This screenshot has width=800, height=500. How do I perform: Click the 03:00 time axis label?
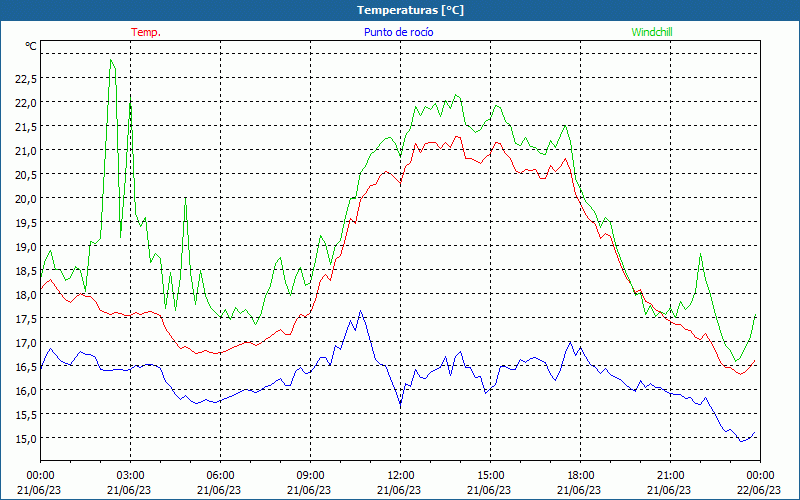(x=130, y=476)
